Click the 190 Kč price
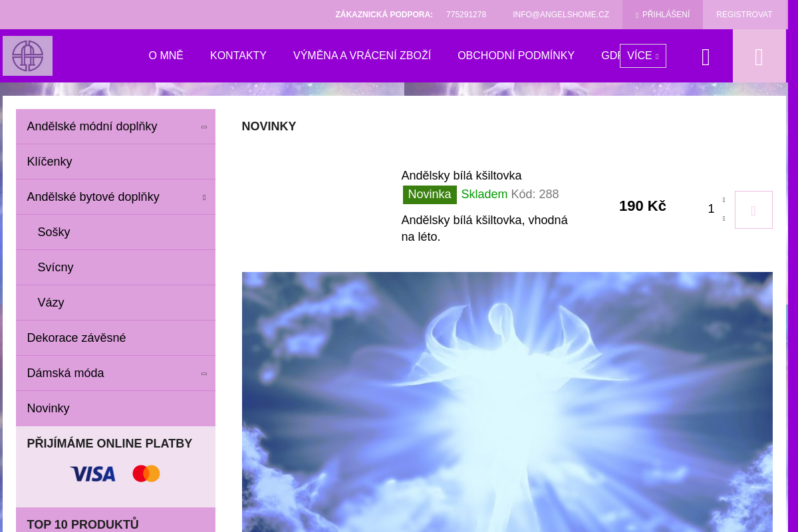Viewport: 798px width, 532px height. click(642, 206)
